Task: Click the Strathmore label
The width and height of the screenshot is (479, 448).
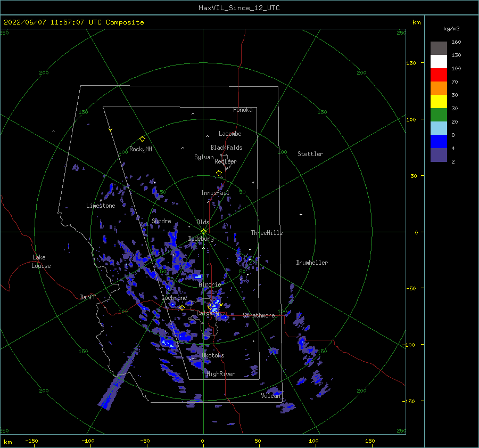Action: pyautogui.click(x=259, y=315)
